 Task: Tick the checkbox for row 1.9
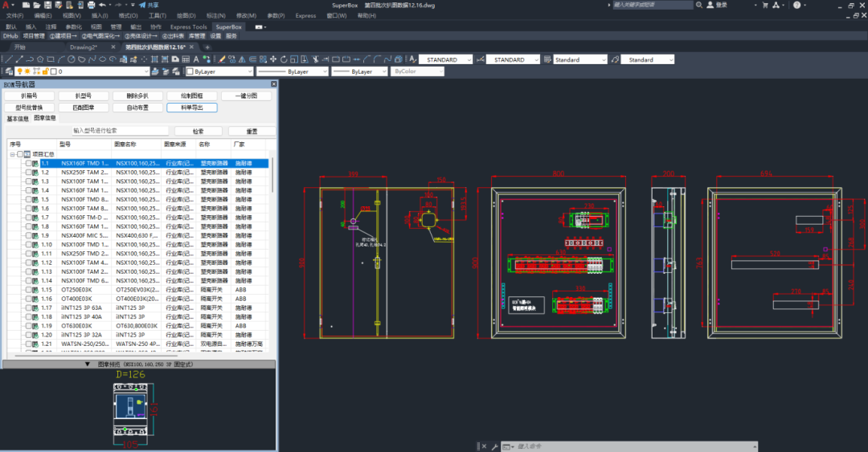pyautogui.click(x=29, y=235)
